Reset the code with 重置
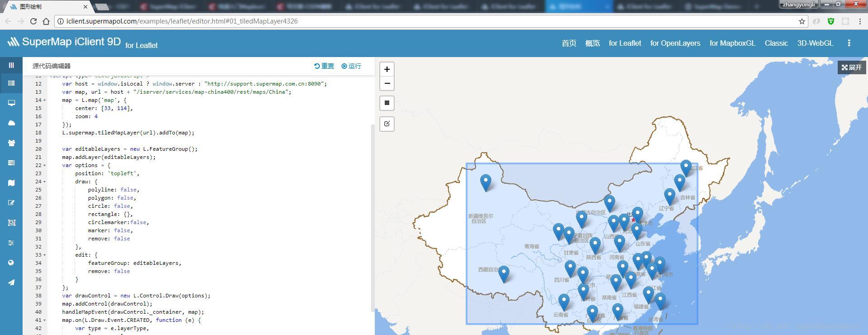The width and height of the screenshot is (868, 335). click(324, 66)
